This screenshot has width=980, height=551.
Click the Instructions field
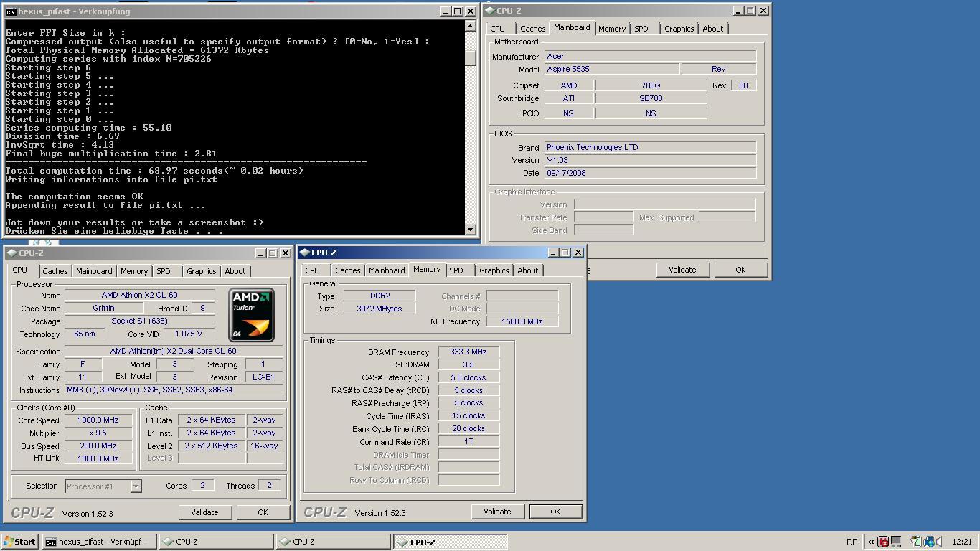pyautogui.click(x=174, y=390)
